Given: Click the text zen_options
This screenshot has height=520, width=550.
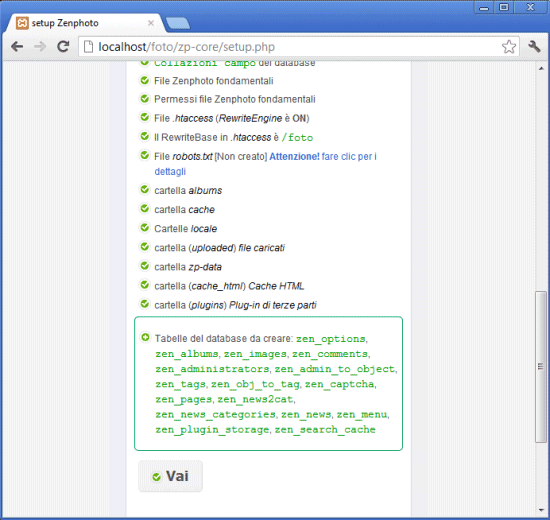Looking at the screenshot, I should pyautogui.click(x=331, y=339).
